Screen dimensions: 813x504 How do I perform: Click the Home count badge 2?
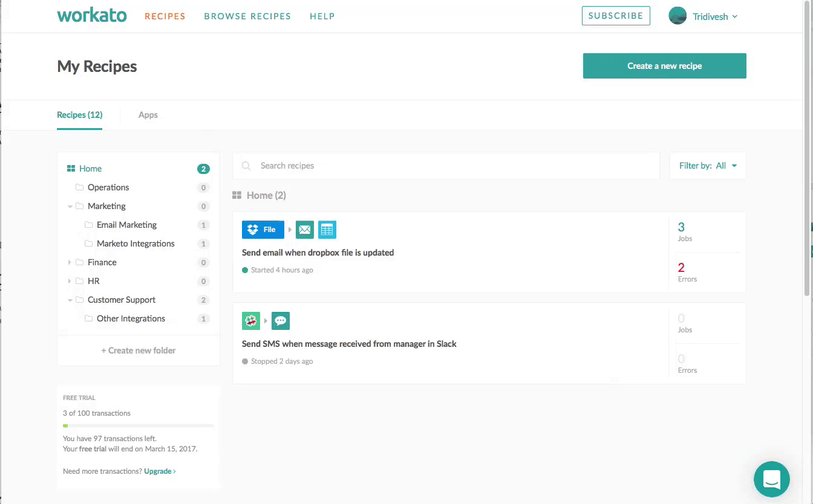pyautogui.click(x=203, y=169)
